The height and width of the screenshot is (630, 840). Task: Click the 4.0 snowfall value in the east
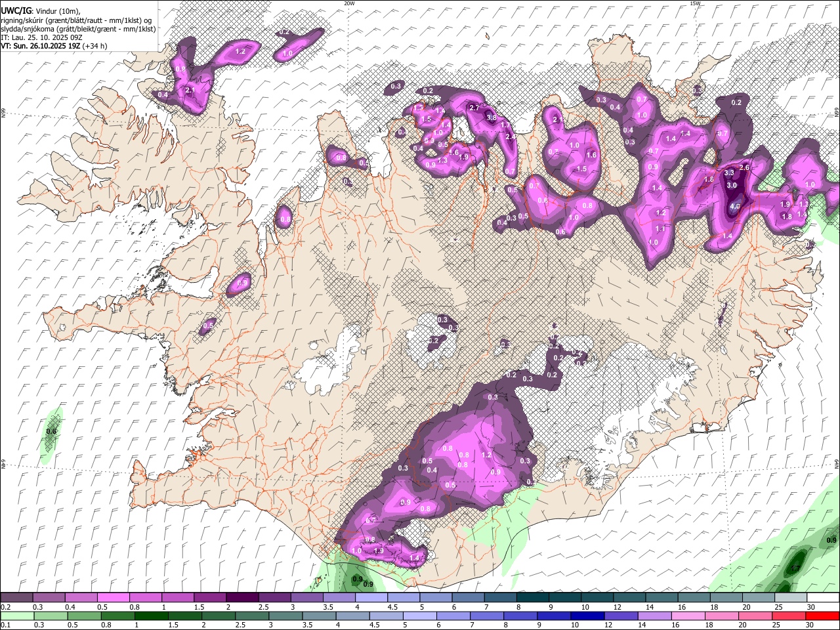(735, 206)
